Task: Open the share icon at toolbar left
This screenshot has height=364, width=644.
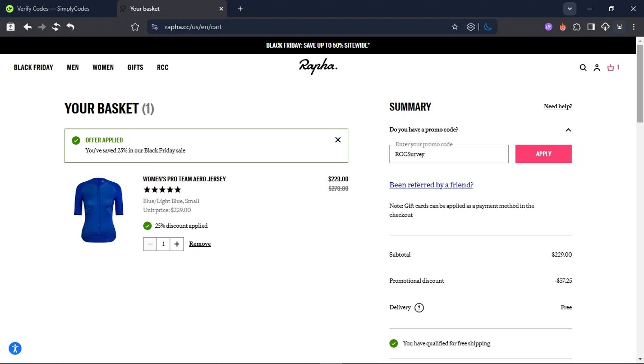Action: pyautogui.click(x=11, y=27)
